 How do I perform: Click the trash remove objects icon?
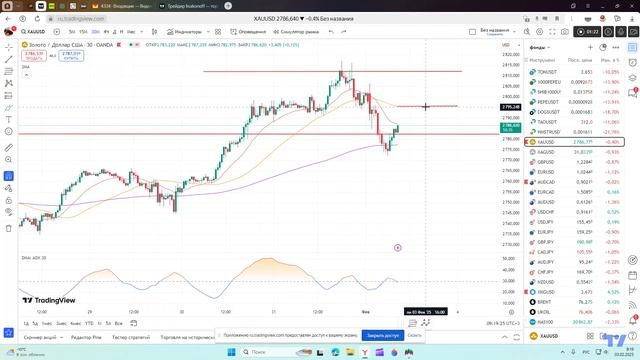pyautogui.click(x=9, y=228)
